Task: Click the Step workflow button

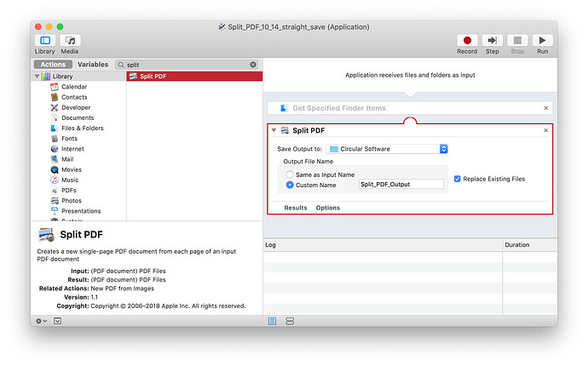Action: tap(492, 41)
